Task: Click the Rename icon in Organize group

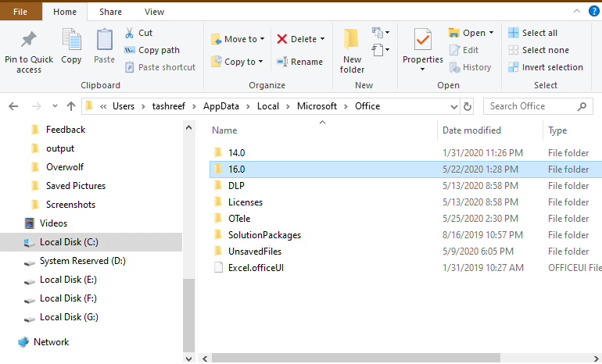Action: coord(282,62)
